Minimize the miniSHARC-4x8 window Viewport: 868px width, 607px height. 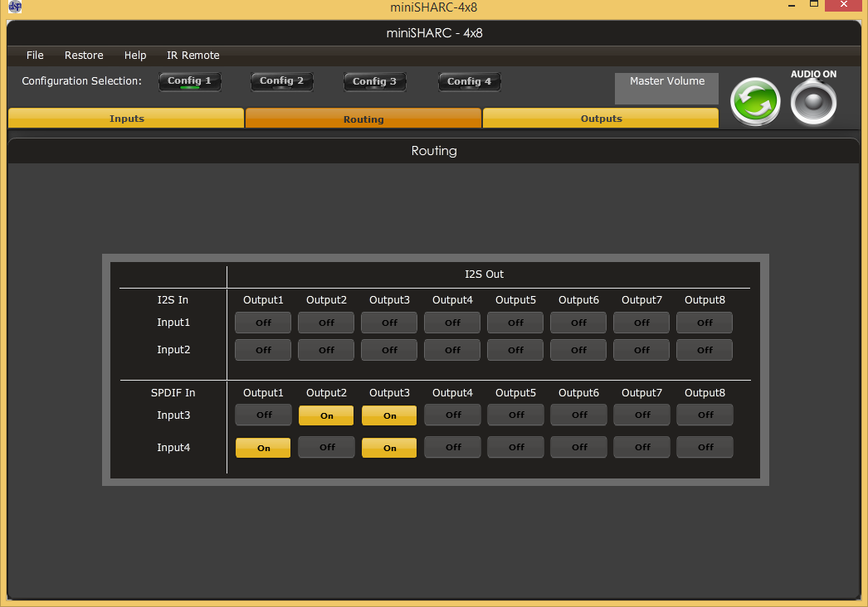792,6
